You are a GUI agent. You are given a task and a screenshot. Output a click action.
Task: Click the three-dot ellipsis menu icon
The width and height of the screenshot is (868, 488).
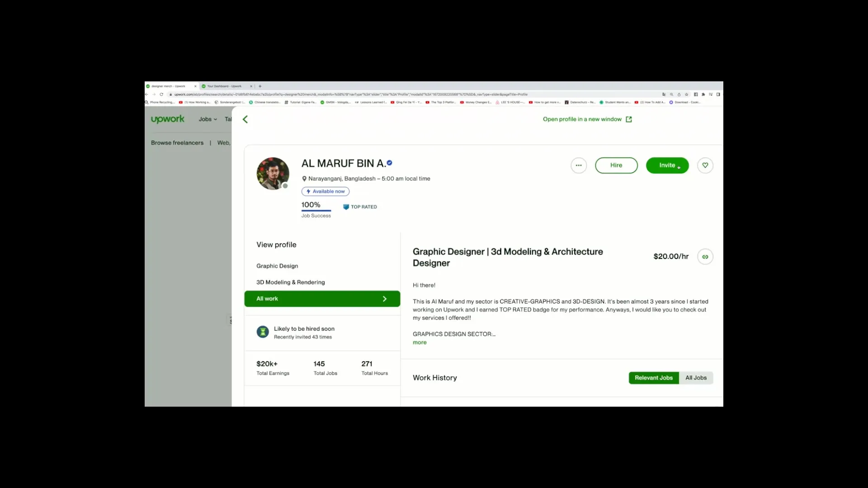578,165
